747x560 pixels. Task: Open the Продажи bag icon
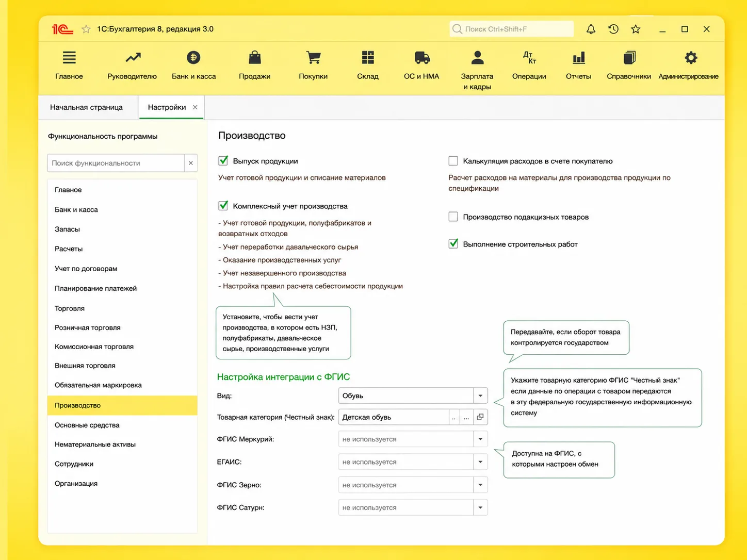click(x=255, y=57)
